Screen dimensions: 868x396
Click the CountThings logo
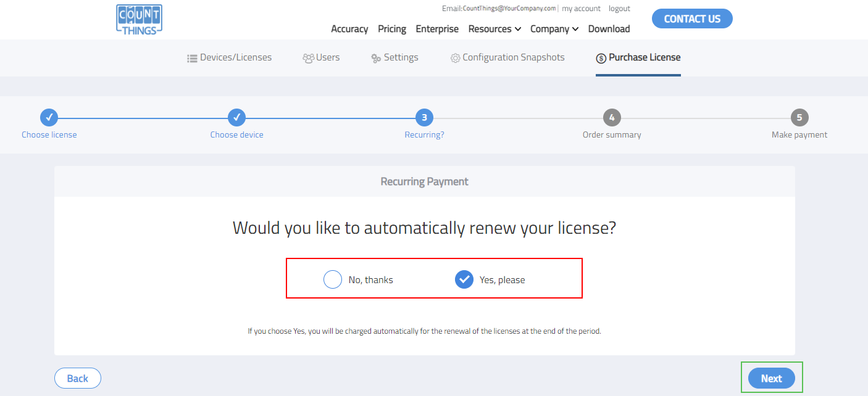[x=139, y=20]
